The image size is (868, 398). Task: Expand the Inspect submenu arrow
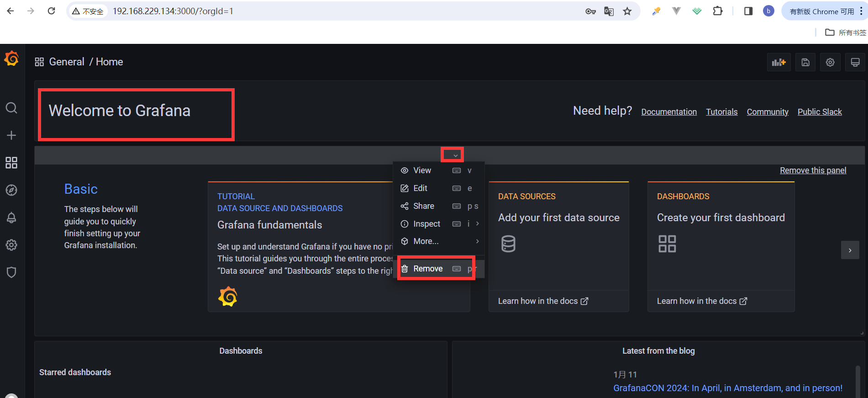478,223
